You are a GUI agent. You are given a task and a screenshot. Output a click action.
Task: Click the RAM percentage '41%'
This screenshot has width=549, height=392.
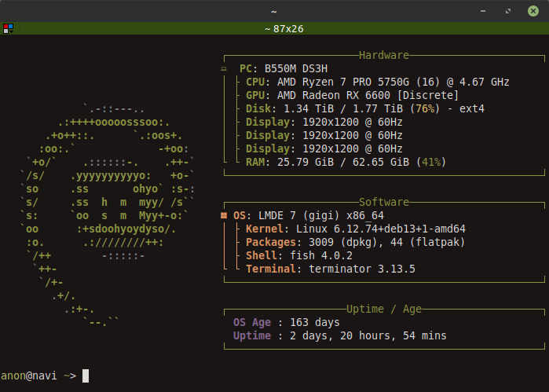pyautogui.click(x=431, y=162)
